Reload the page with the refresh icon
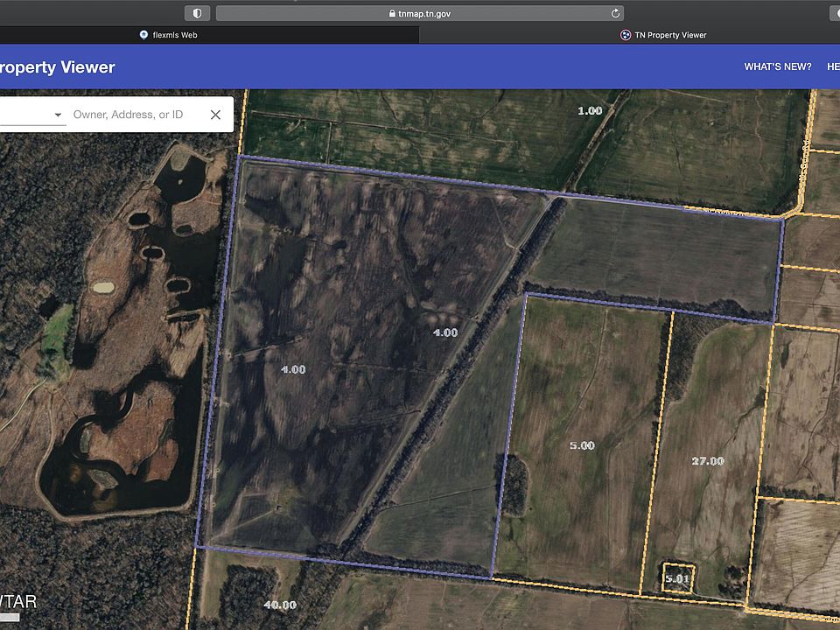This screenshot has width=840, height=630. [x=615, y=13]
